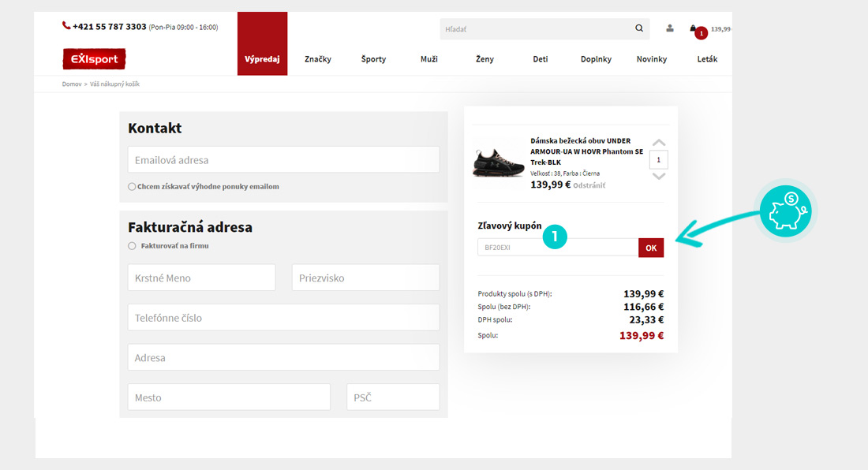Click the cart total 139,99 in header
The height and width of the screenshot is (470, 868).
[720, 29]
